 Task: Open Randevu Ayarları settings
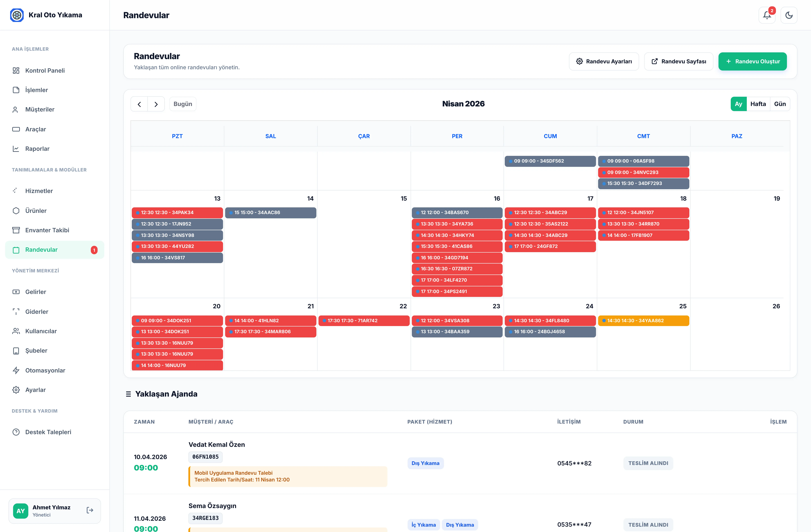pos(604,61)
